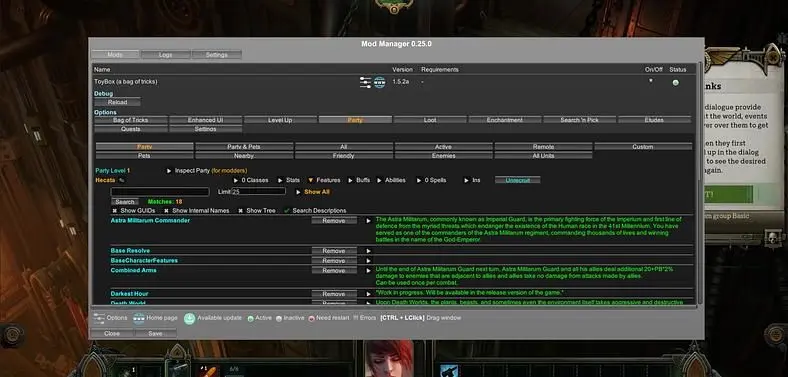Click the Unrecruit button for Hecata
Screen dimensions: 788x377
pyautogui.click(x=518, y=180)
